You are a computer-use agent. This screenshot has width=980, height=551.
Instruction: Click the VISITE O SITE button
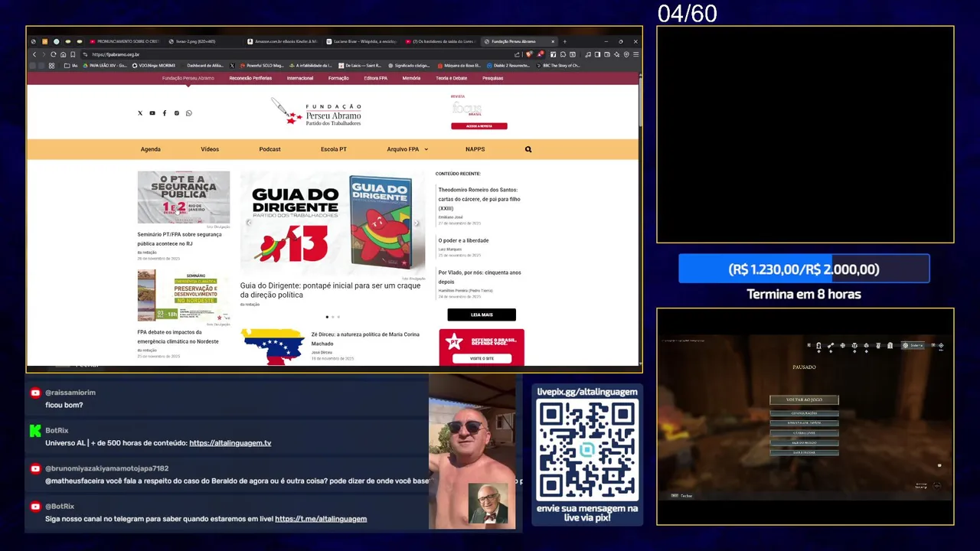pyautogui.click(x=482, y=358)
